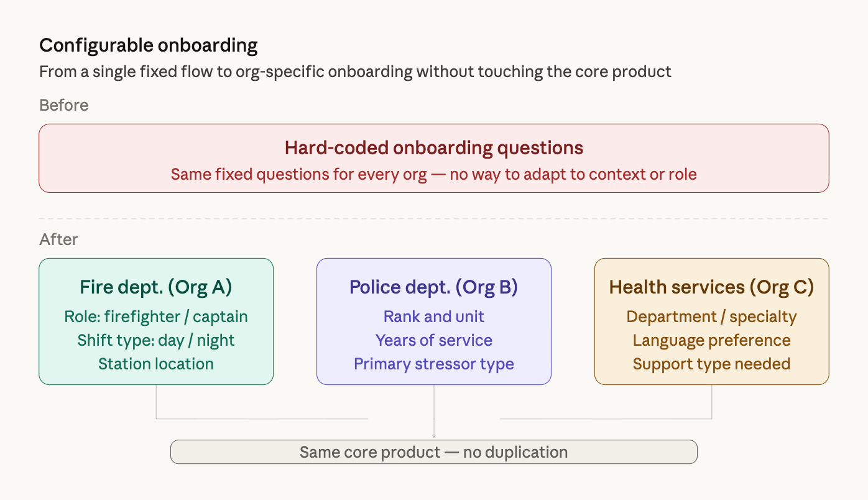
Task: Click 'Shift type: day / night' line
Action: (x=155, y=340)
